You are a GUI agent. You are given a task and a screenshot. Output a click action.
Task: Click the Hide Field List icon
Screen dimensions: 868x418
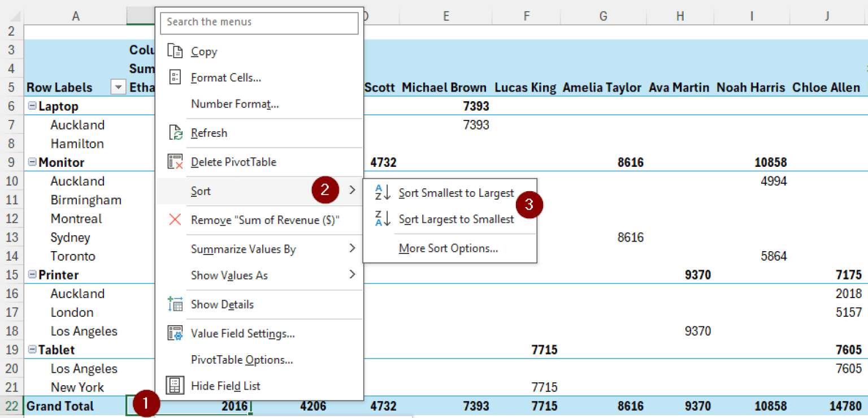176,385
